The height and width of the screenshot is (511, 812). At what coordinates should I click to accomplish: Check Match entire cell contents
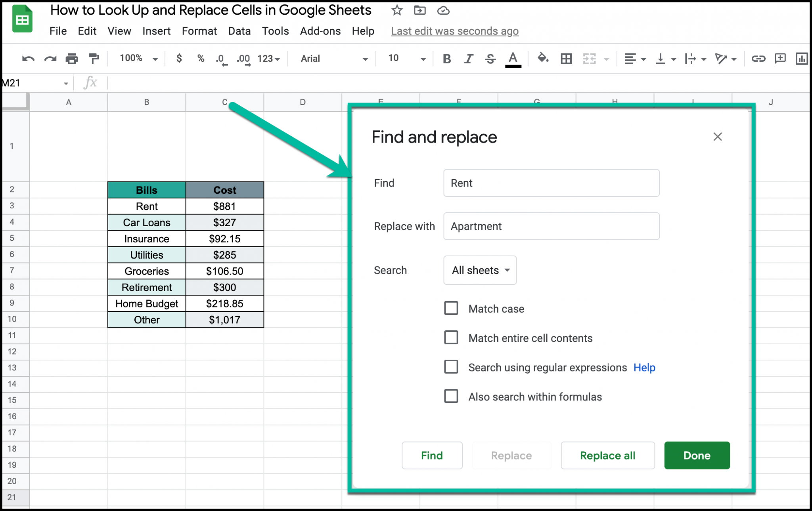[x=451, y=337]
